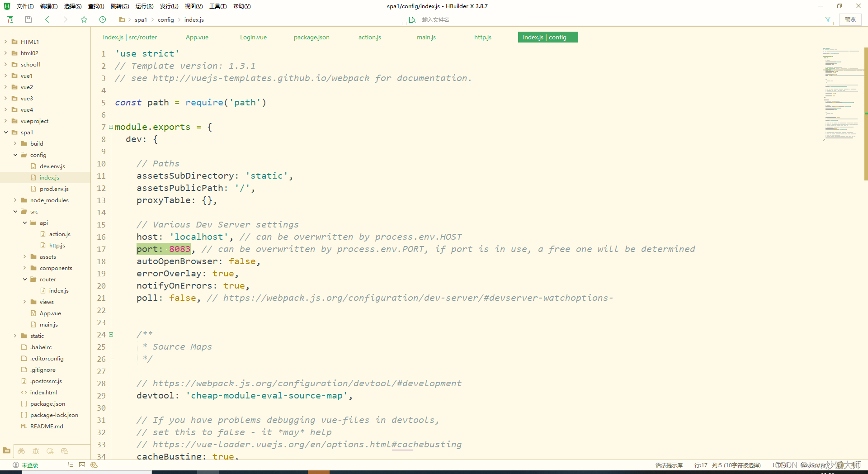Switch to the Login.vue tab
This screenshot has height=474, width=868.
click(x=253, y=37)
